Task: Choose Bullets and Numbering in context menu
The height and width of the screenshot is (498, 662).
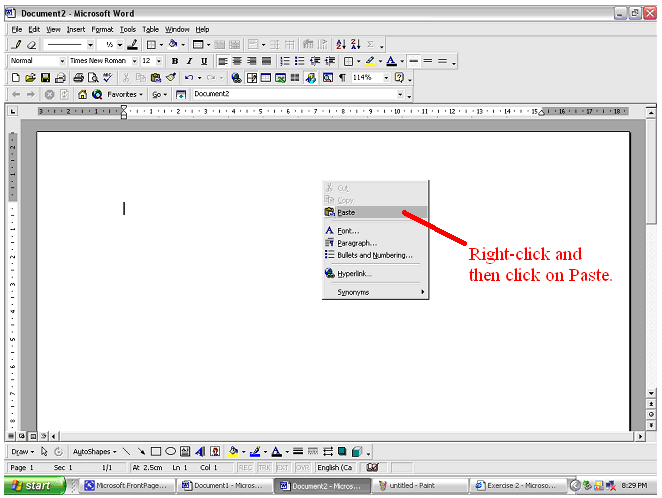Action: coord(375,255)
